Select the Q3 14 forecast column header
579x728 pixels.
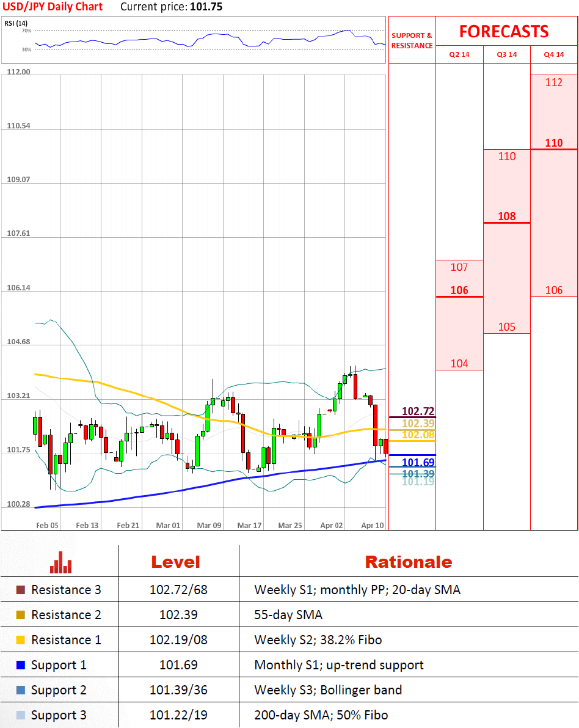point(507,54)
